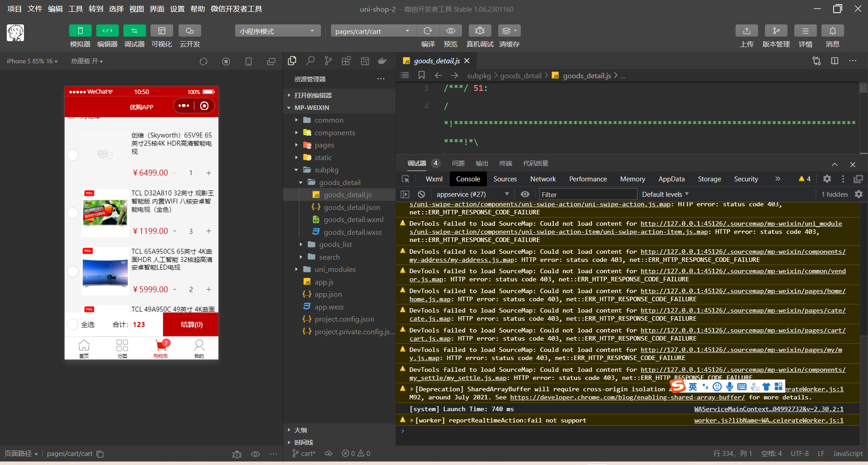The image size is (868, 465).
Task: Click the Docker whale icon in sidebar
Action: (382, 61)
